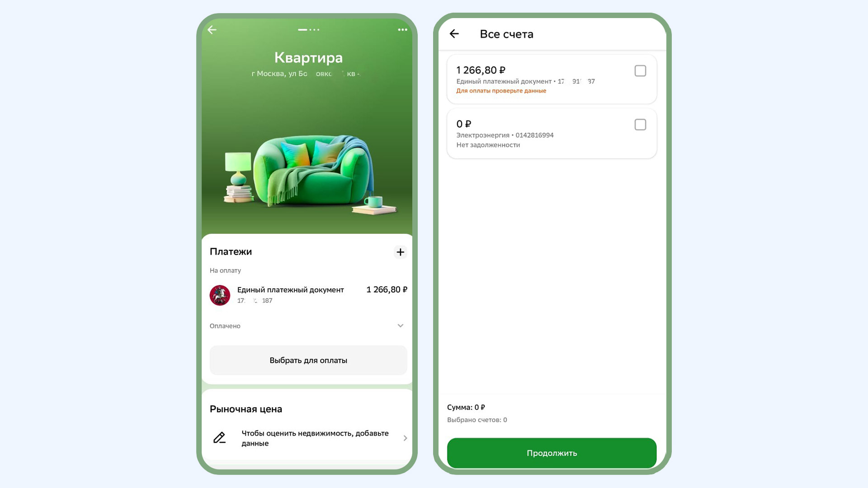The width and height of the screenshot is (868, 488).
Task: Open property valuation details via right chevron
Action: (405, 438)
